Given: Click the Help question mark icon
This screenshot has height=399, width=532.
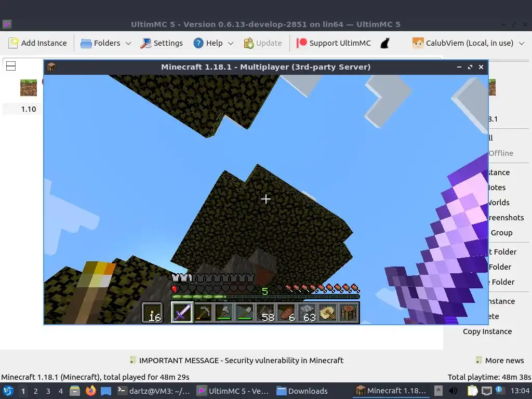Looking at the screenshot, I should point(198,43).
